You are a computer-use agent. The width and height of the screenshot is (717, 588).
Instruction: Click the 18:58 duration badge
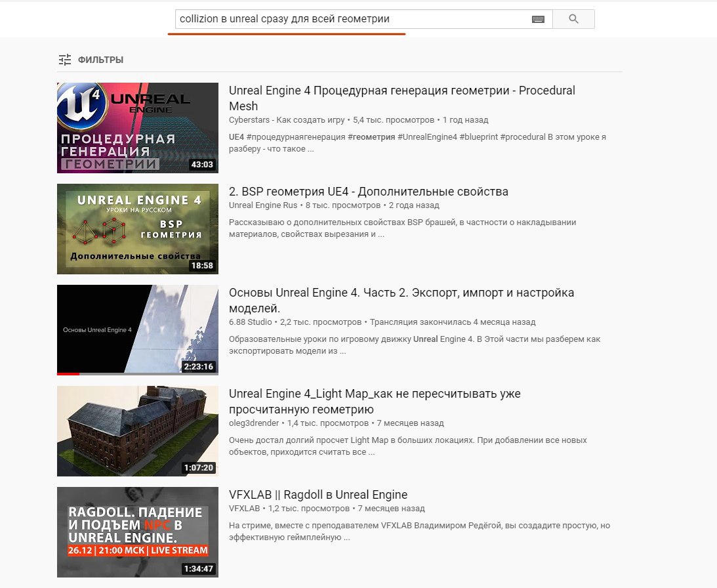(202, 265)
